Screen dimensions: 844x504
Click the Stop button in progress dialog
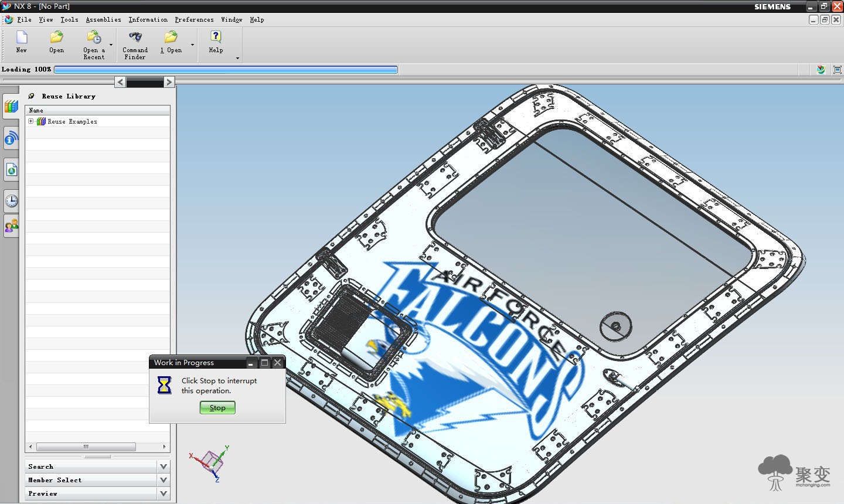(x=217, y=408)
